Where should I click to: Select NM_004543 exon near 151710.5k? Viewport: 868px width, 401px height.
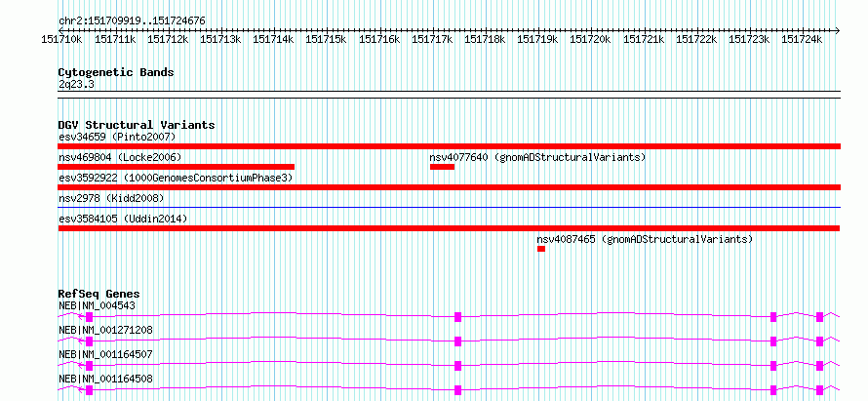tap(89, 317)
